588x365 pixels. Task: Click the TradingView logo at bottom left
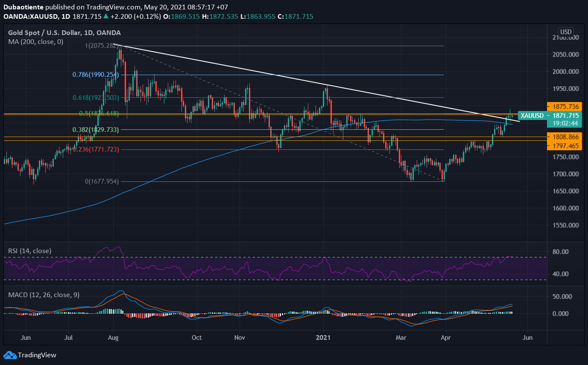pos(30,355)
